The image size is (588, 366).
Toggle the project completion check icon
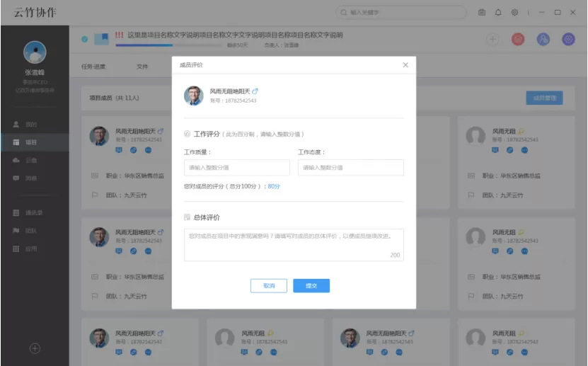85,39
